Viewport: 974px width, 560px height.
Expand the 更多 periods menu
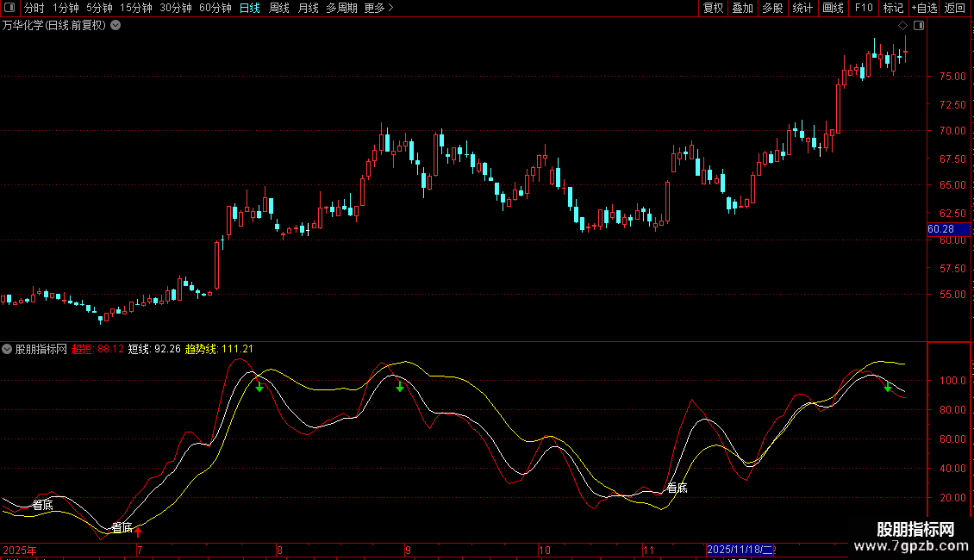pyautogui.click(x=378, y=9)
